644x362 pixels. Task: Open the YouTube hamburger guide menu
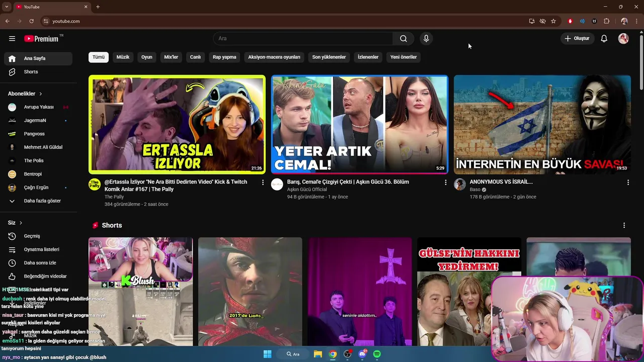coord(12,39)
